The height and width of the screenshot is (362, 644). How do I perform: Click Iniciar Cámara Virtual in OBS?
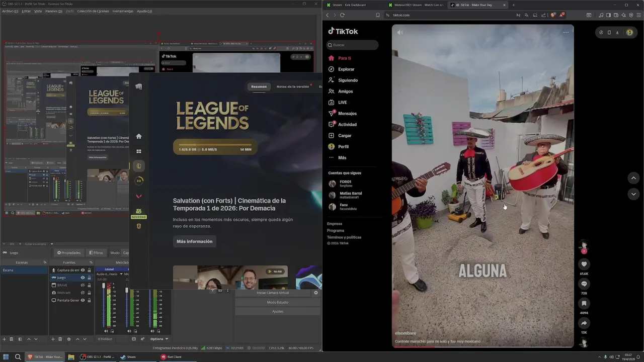(273, 293)
